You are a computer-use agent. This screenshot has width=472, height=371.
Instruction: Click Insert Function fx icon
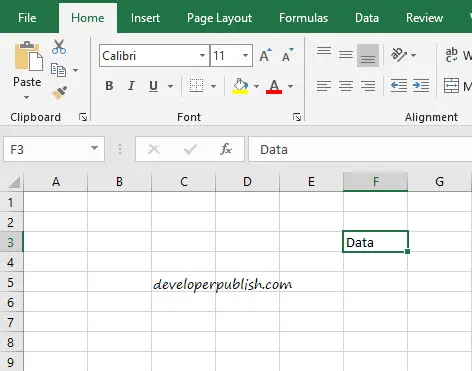(226, 149)
